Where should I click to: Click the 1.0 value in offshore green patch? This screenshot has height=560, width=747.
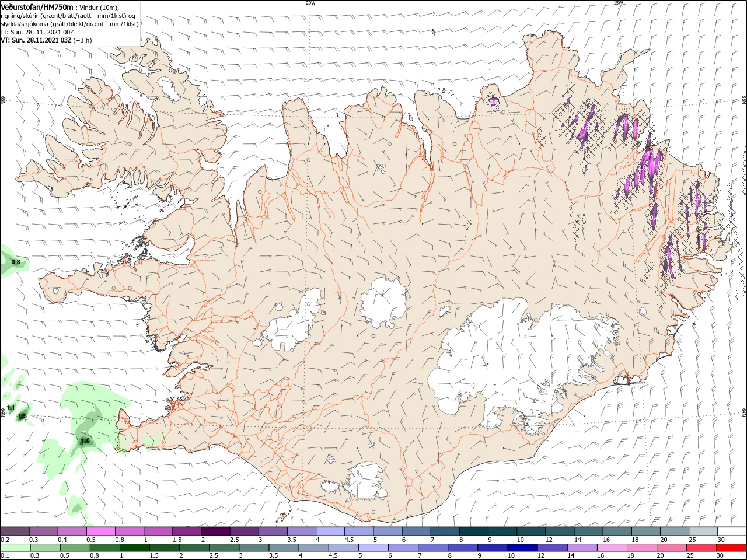coord(85,441)
